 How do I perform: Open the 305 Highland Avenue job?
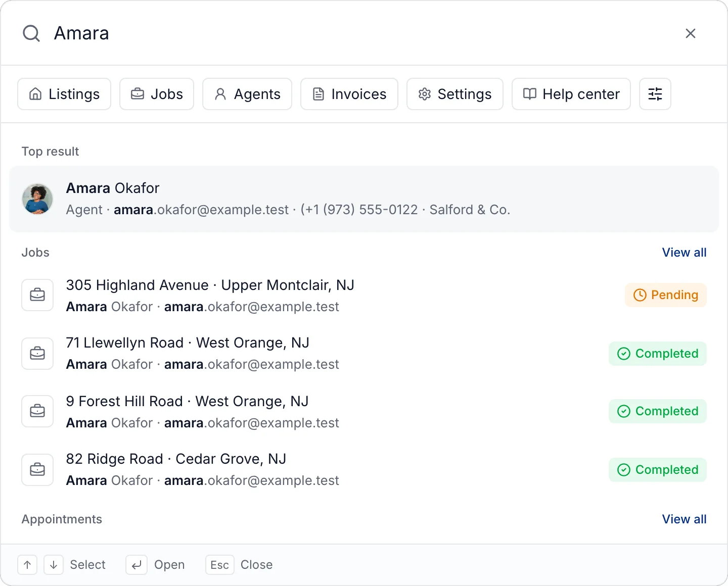[364, 295]
